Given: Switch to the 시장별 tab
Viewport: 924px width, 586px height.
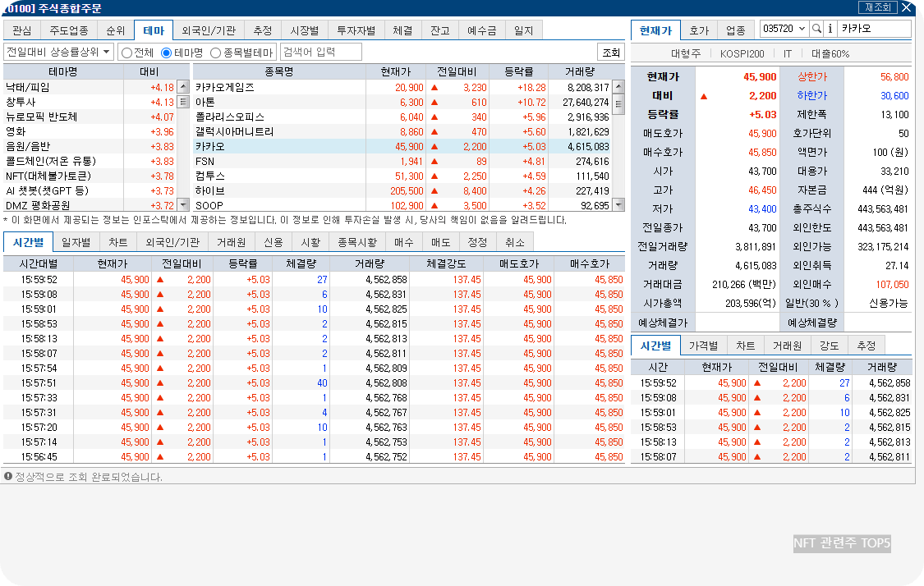Looking at the screenshot, I should 305,30.
